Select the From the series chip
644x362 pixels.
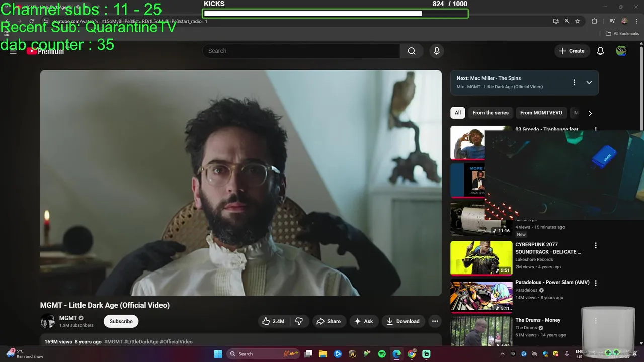[491, 113]
